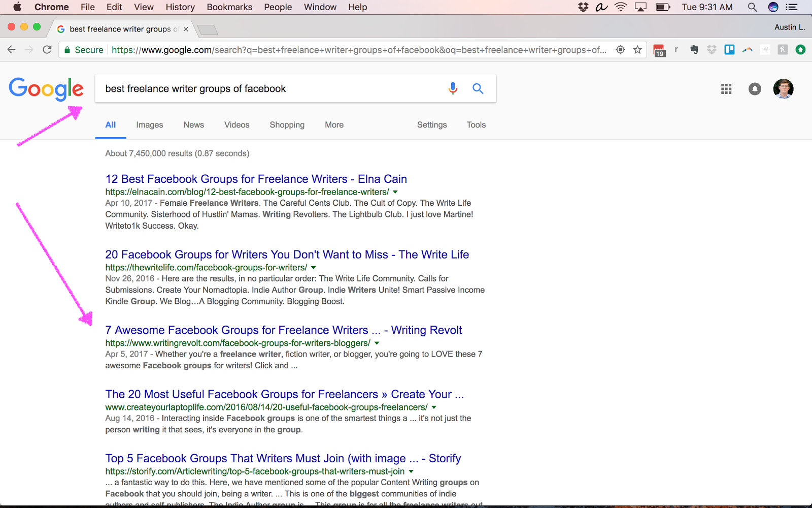
Task: Open '12 Best Facebook Groups for Freelance Writers' result
Action: (x=256, y=179)
